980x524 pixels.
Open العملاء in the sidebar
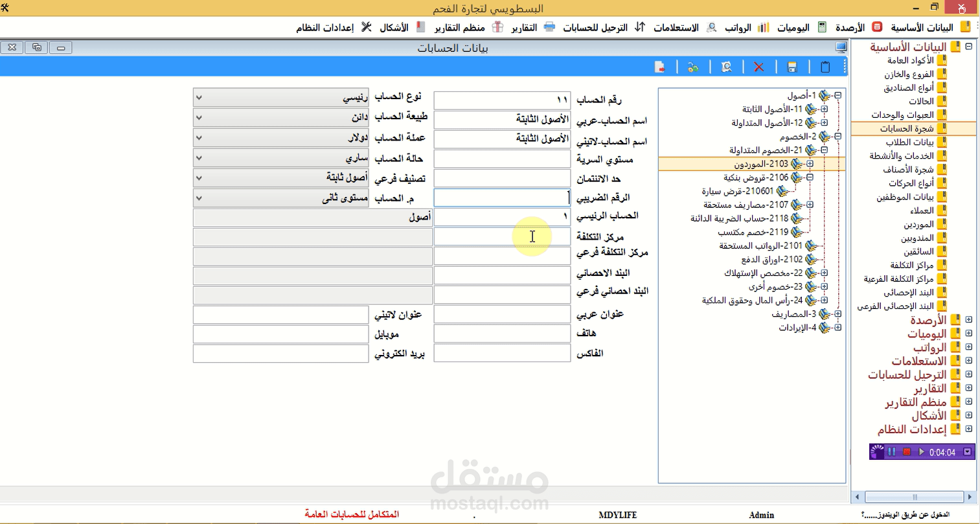(x=922, y=211)
